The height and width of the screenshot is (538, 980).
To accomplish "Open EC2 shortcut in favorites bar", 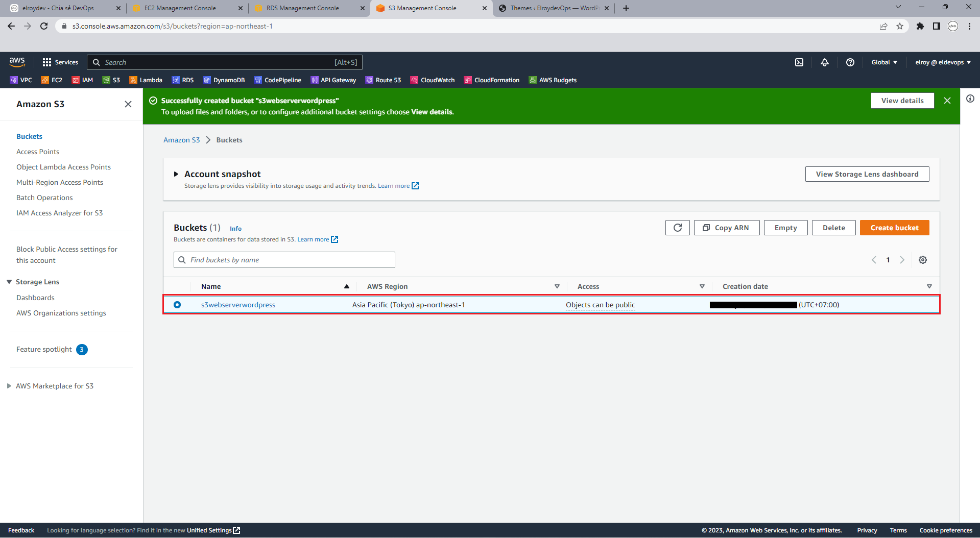I will pos(52,80).
